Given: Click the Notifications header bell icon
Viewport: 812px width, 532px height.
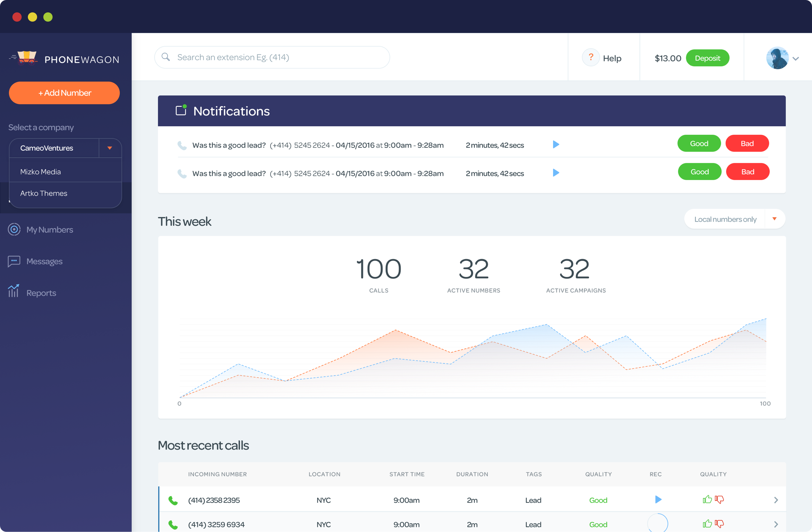Looking at the screenshot, I should 181,111.
